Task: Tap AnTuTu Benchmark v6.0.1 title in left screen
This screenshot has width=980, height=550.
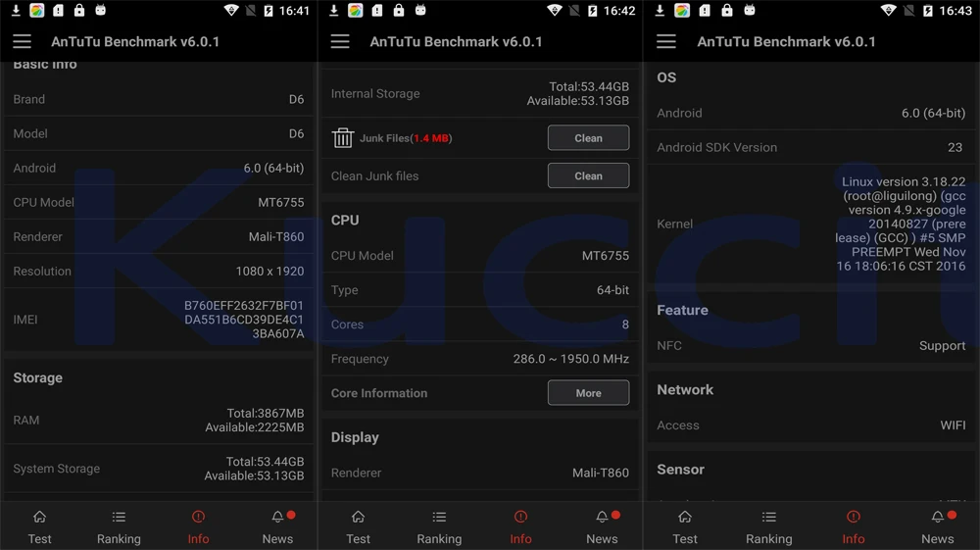Action: tap(135, 42)
